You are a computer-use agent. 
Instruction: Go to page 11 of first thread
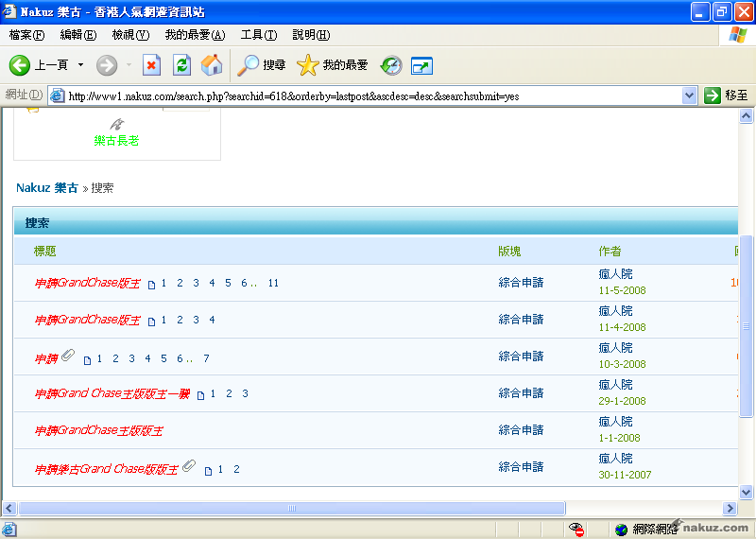273,283
